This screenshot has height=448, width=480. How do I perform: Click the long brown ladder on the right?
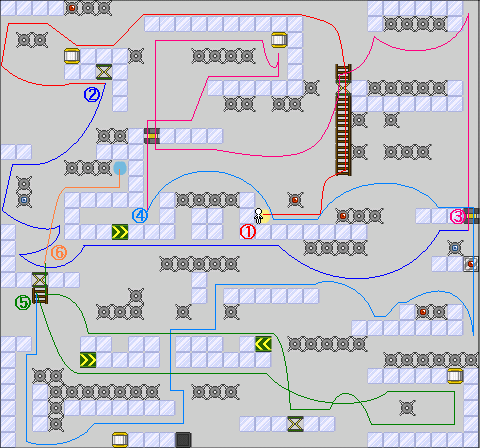[343, 120]
